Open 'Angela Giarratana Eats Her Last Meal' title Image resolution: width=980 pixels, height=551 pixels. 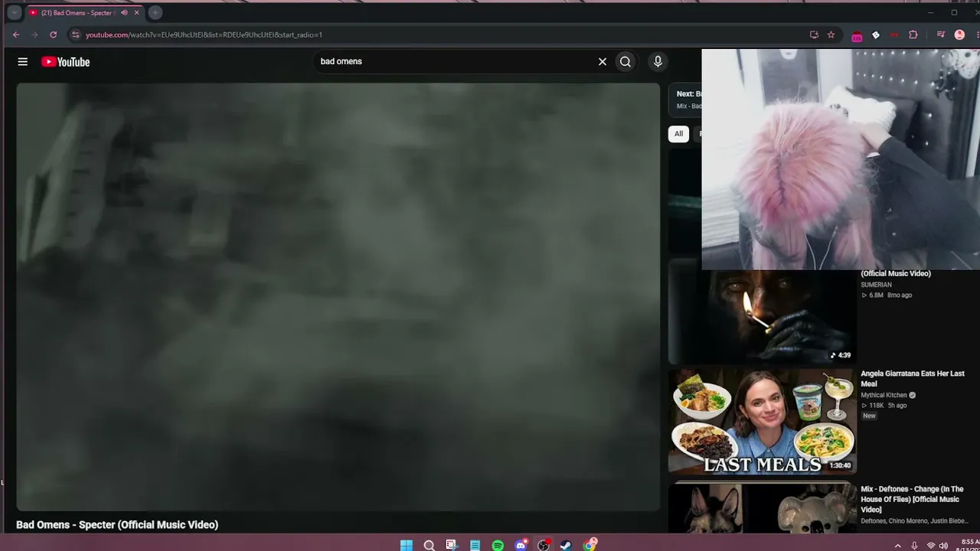tap(912, 379)
